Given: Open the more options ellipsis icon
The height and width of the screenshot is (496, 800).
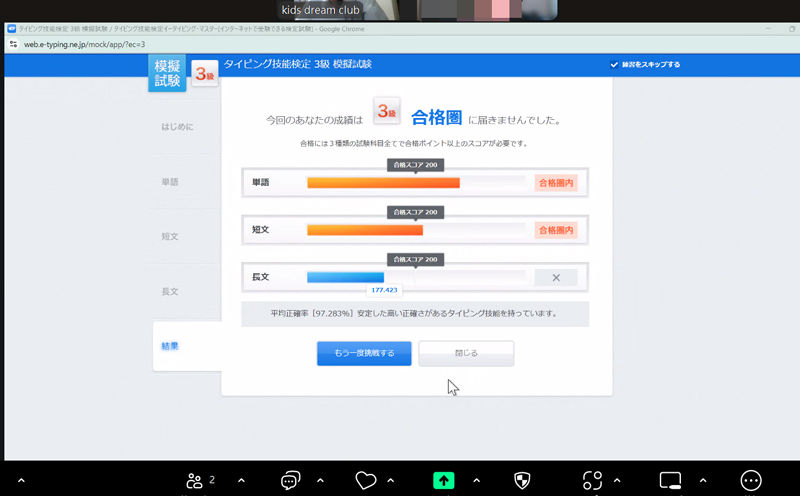Looking at the screenshot, I should click(x=751, y=480).
